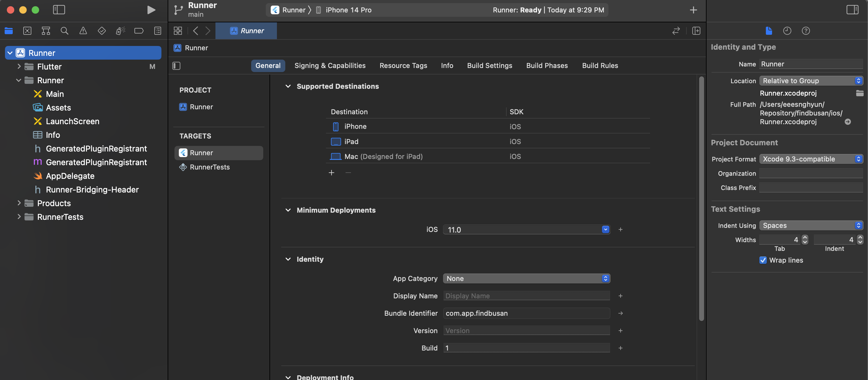Add a supported destination with plus
868x380 pixels.
[x=331, y=173]
